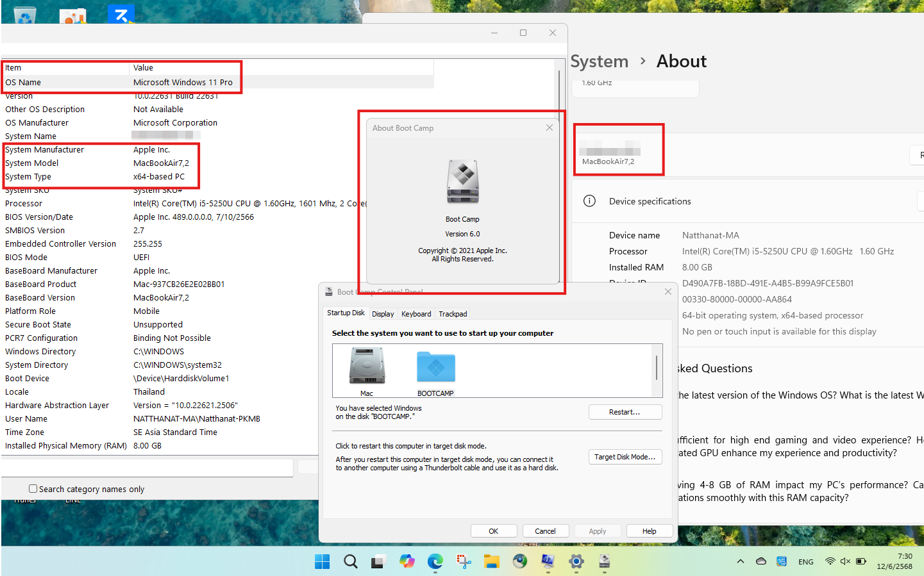Switch to the Trackpad tab

(453, 314)
